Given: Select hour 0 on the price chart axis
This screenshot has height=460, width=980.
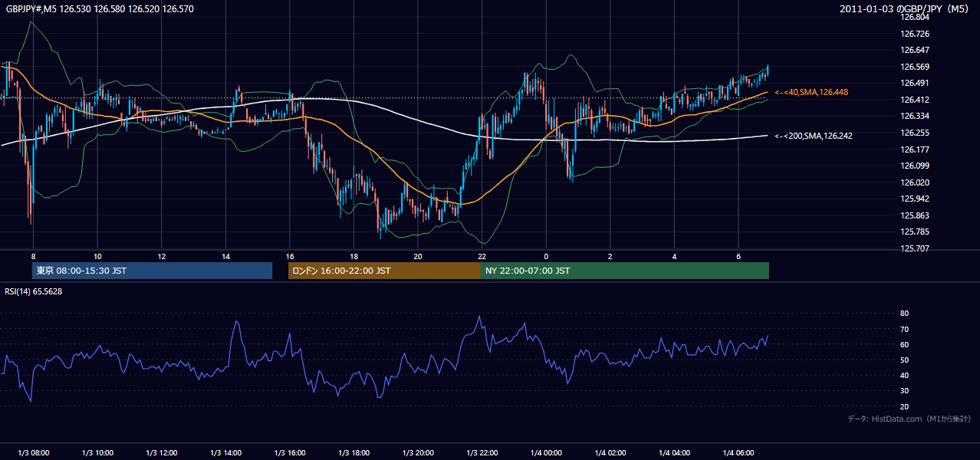Looking at the screenshot, I should (546, 256).
